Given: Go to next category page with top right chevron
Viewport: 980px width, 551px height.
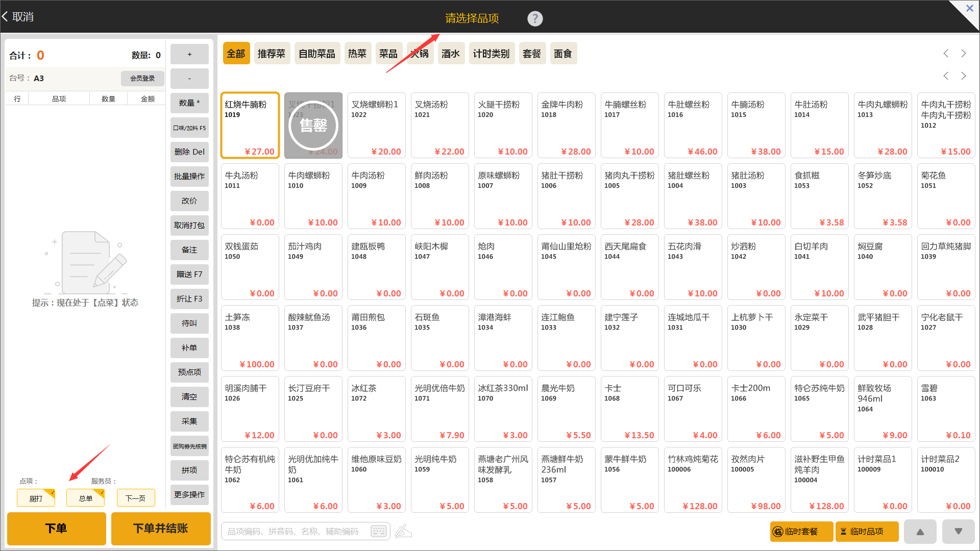Looking at the screenshot, I should click(x=963, y=54).
